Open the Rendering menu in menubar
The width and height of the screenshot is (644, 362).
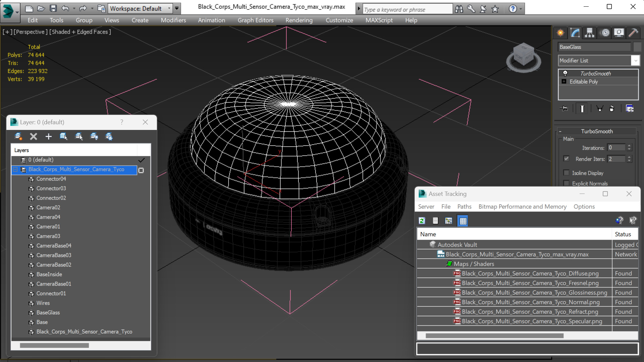coord(298,20)
